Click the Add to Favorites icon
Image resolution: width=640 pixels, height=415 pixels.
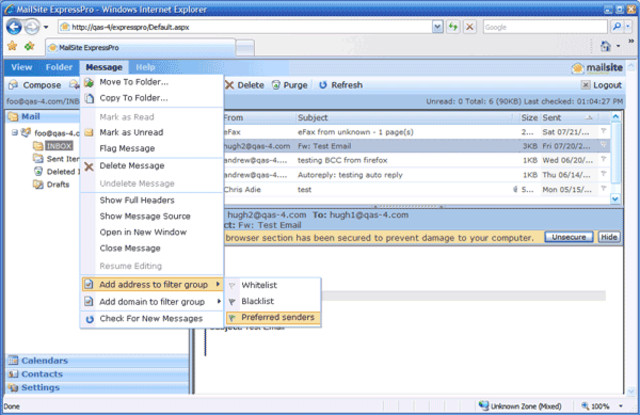click(29, 46)
